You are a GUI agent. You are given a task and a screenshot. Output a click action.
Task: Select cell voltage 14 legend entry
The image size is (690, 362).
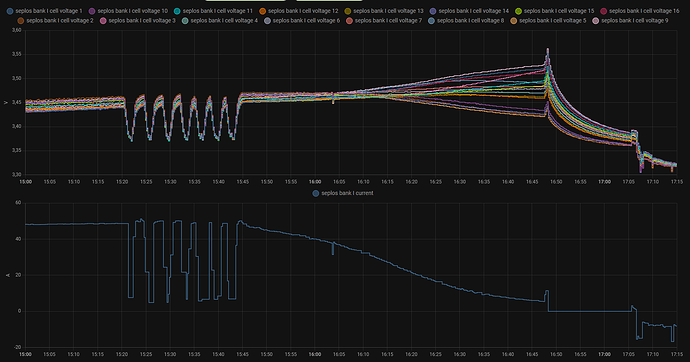pos(469,11)
